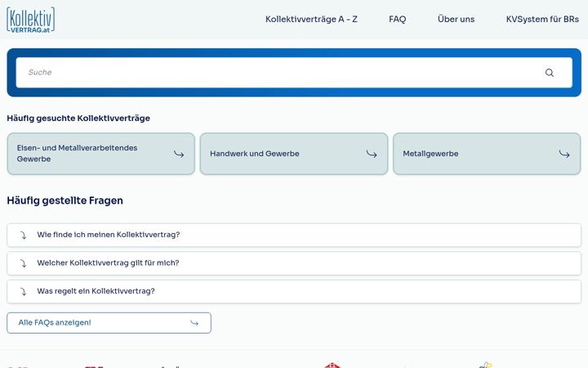Go to Über uns page
The image size is (588, 368).
456,19
